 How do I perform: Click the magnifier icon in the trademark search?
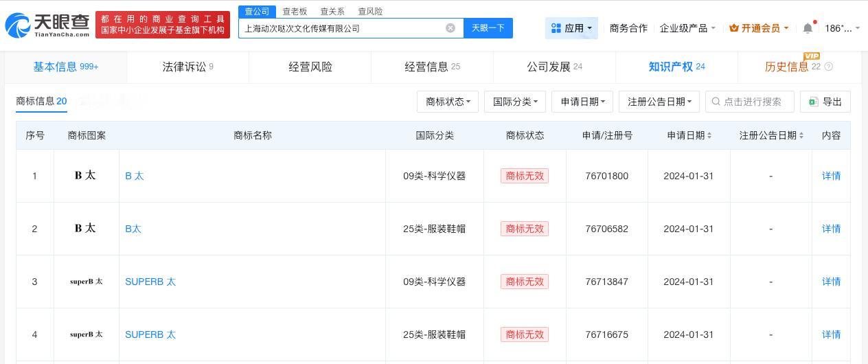[x=716, y=102]
